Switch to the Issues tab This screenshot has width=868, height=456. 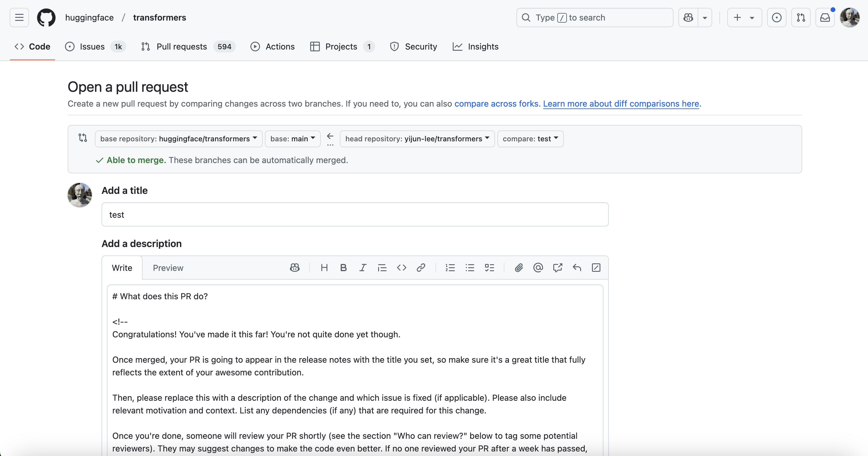pos(95,47)
